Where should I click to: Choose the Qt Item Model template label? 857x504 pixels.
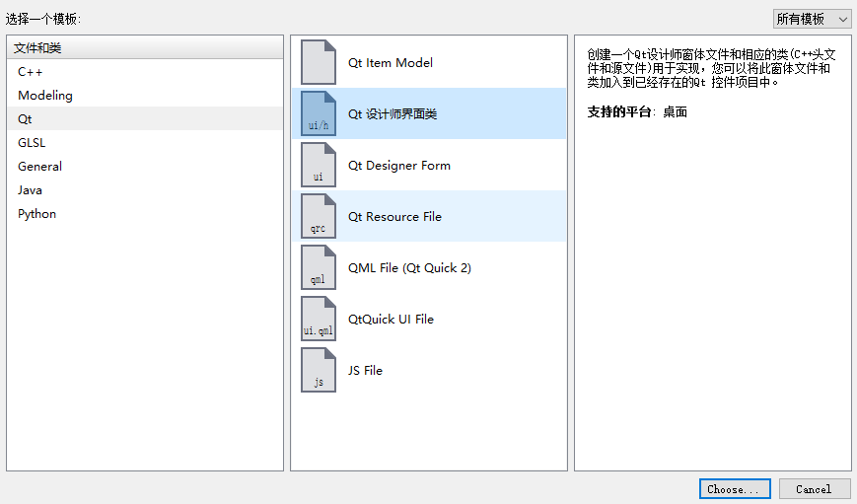point(391,63)
